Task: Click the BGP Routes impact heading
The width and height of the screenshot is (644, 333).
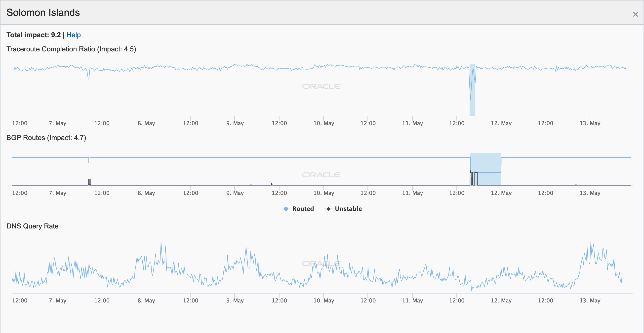Action: [x=46, y=138]
